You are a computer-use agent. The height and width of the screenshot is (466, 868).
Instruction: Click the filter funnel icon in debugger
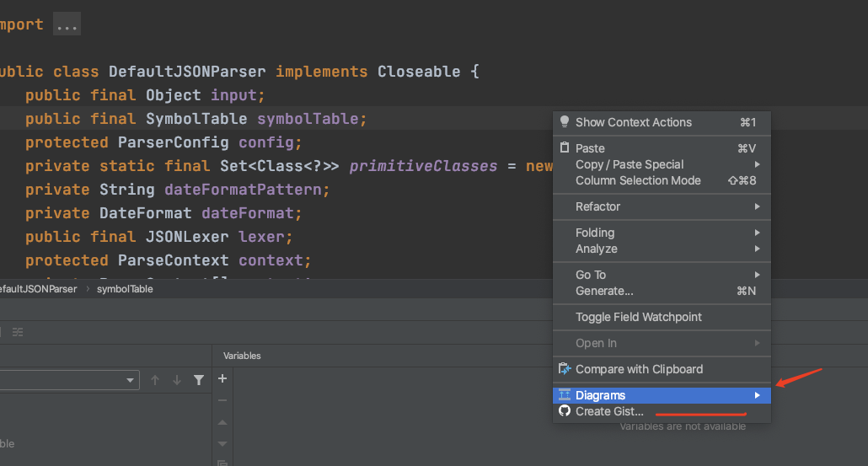click(x=199, y=380)
